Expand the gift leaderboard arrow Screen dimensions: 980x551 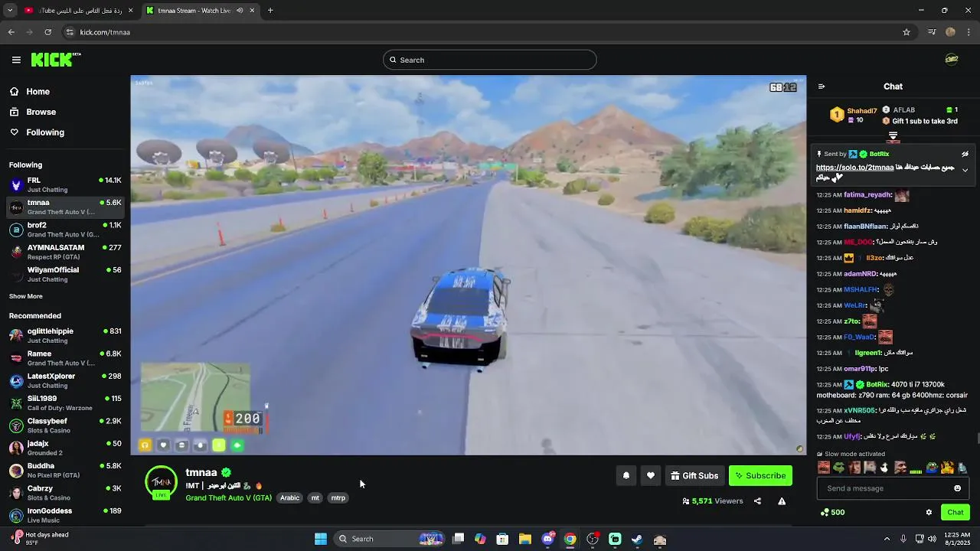click(893, 137)
